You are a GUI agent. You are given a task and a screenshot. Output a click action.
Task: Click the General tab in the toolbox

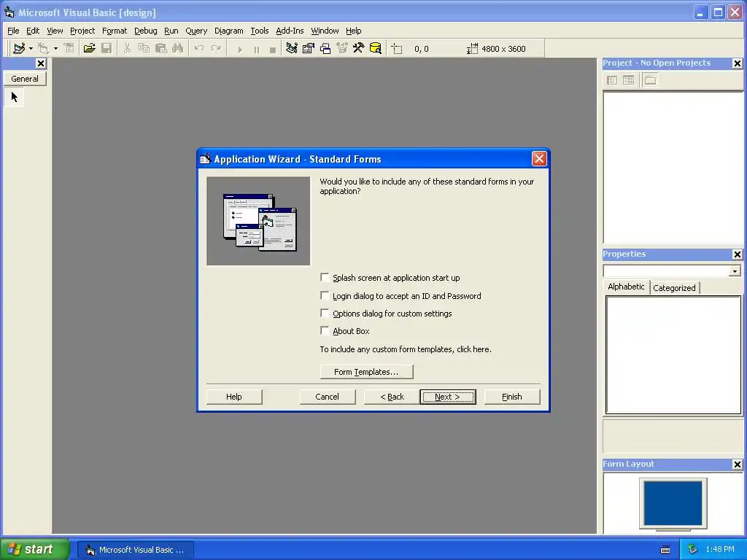click(x=25, y=79)
